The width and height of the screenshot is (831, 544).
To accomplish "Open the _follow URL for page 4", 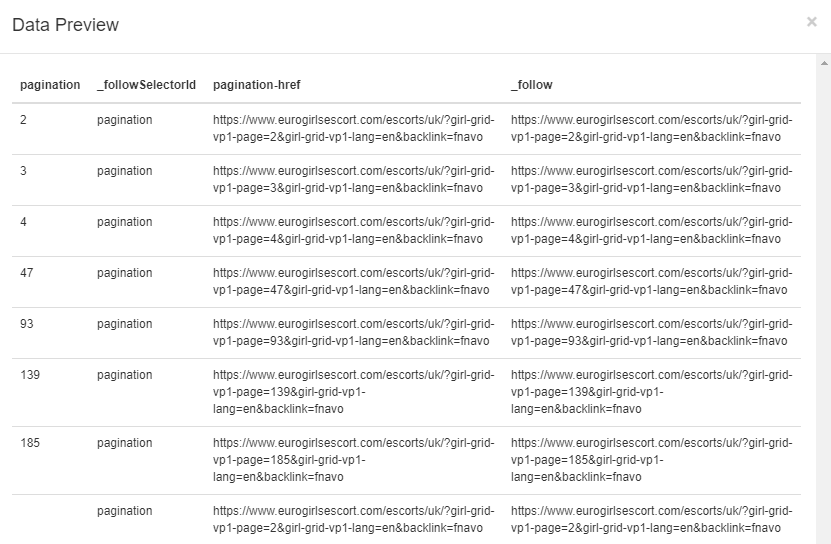I will (651, 230).
